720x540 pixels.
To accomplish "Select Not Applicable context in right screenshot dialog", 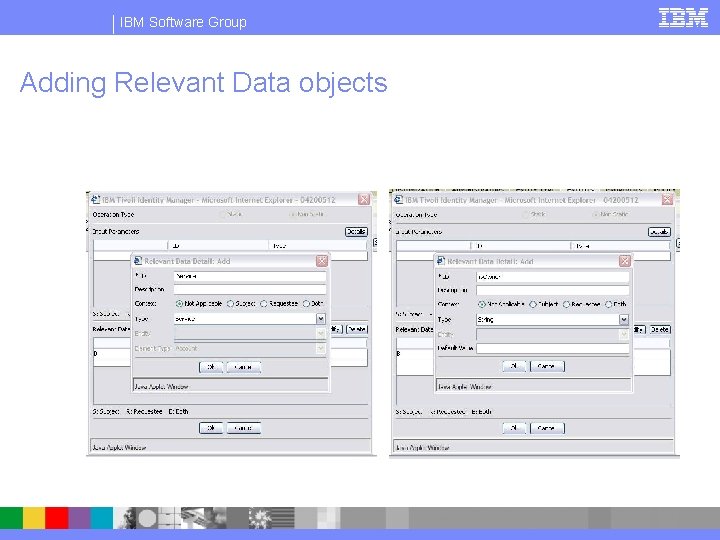I will [x=482, y=304].
